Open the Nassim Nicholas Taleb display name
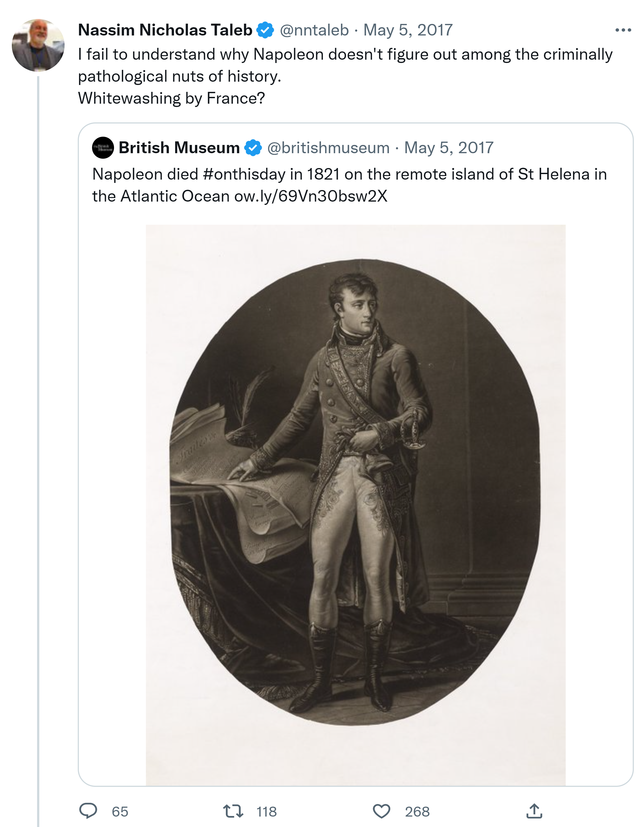The width and height of the screenshot is (644, 827). click(x=165, y=30)
